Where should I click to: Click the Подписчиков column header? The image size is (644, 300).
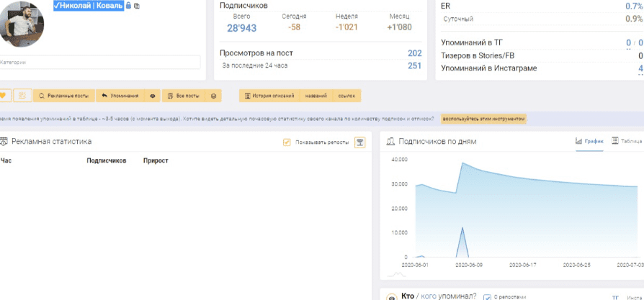[x=107, y=161]
